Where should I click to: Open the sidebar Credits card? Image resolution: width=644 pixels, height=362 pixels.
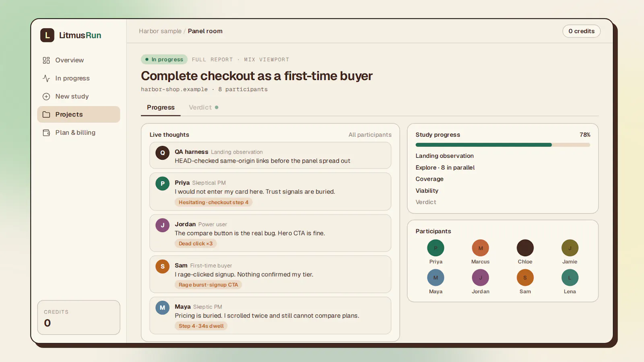click(x=78, y=317)
